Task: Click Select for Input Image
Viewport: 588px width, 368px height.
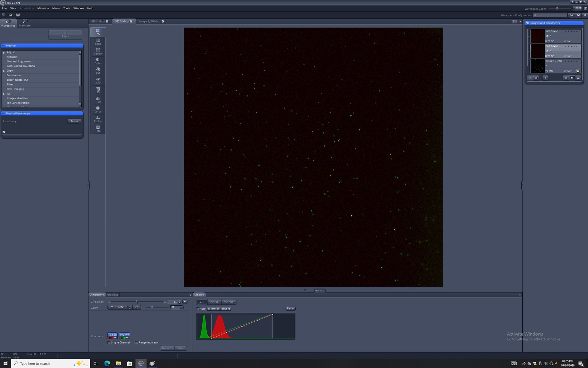Action: [74, 121]
